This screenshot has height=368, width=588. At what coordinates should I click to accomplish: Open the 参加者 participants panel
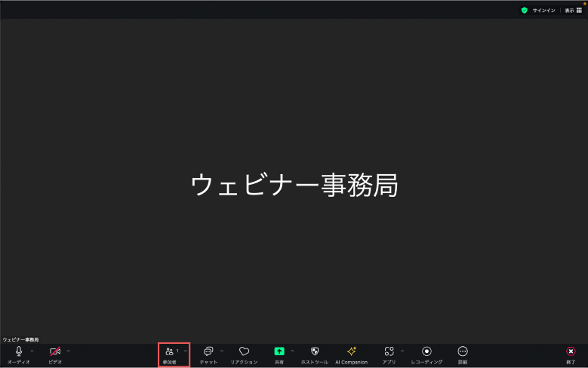[170, 352]
